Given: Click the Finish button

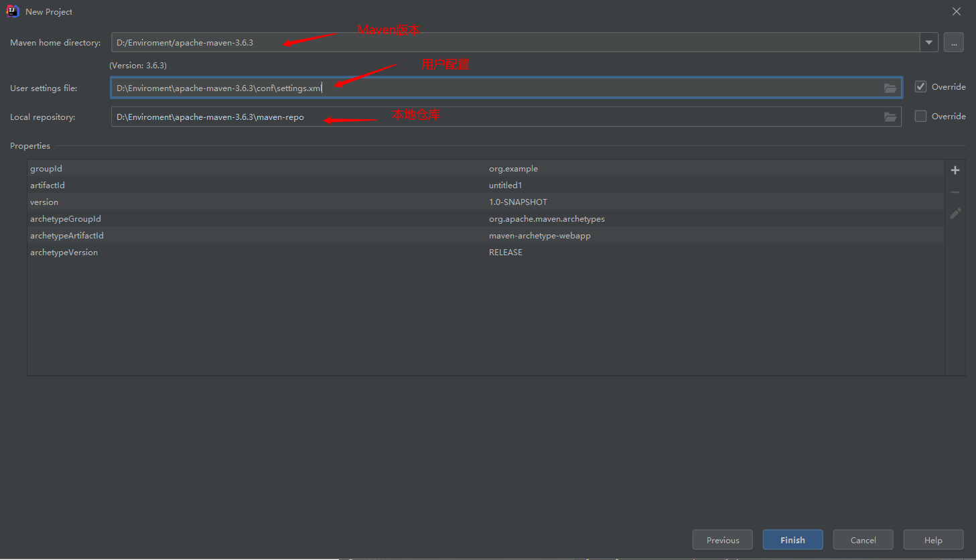Looking at the screenshot, I should tap(792, 540).
